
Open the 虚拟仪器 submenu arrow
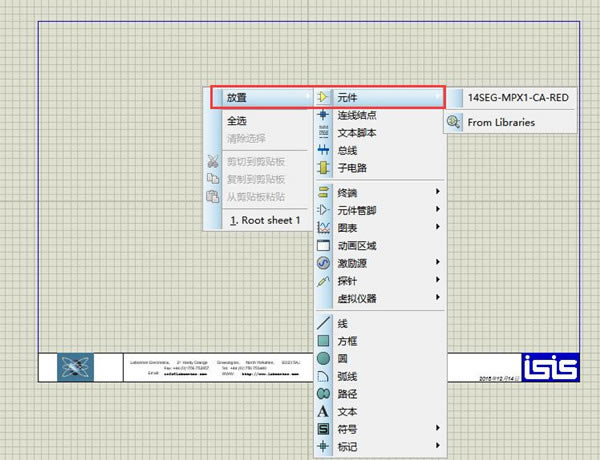click(436, 298)
